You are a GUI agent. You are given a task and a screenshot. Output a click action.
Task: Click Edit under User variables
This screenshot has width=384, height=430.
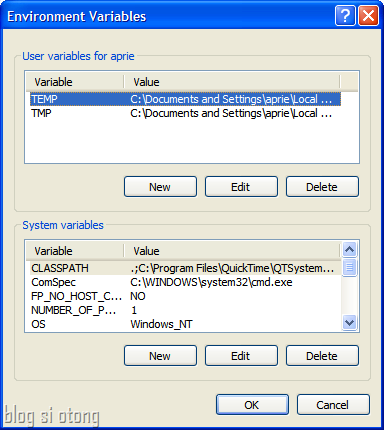click(x=241, y=187)
